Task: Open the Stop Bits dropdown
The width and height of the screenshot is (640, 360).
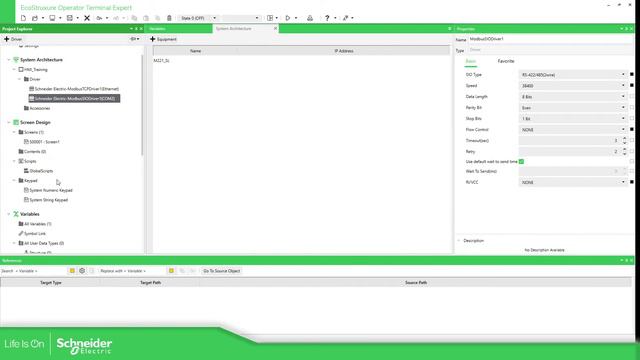Action: (x=573, y=119)
